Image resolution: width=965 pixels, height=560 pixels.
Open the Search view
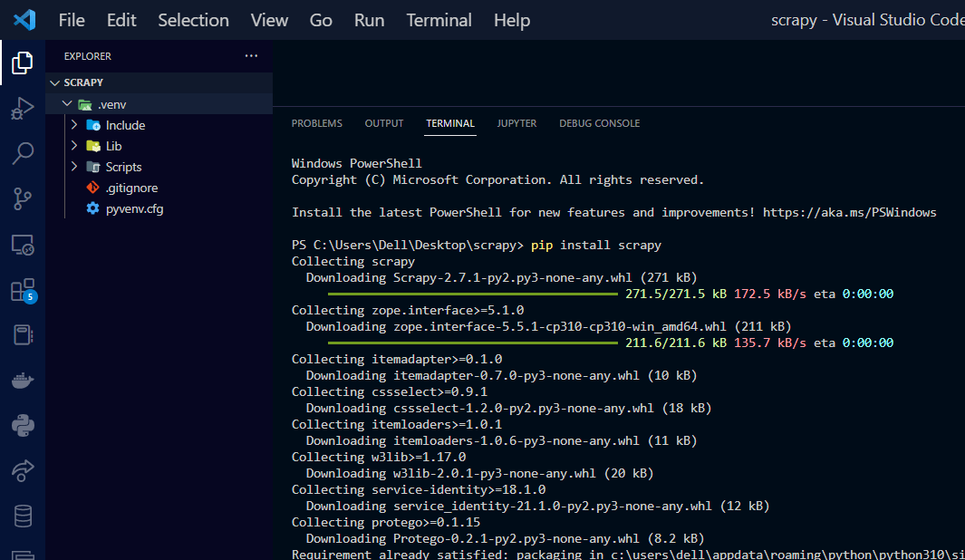23,153
